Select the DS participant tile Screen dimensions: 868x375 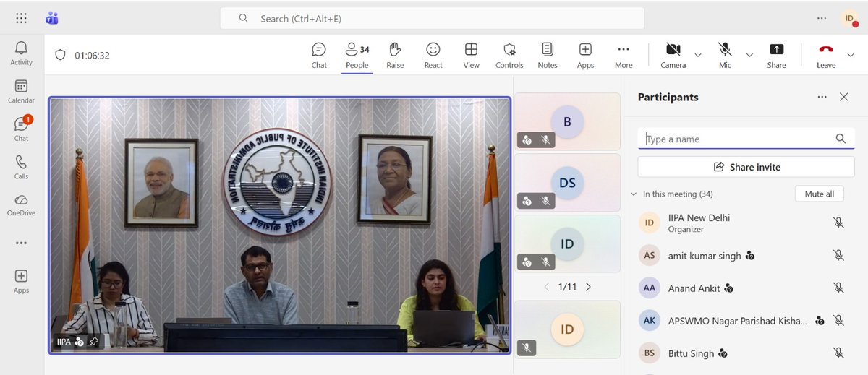tap(567, 182)
